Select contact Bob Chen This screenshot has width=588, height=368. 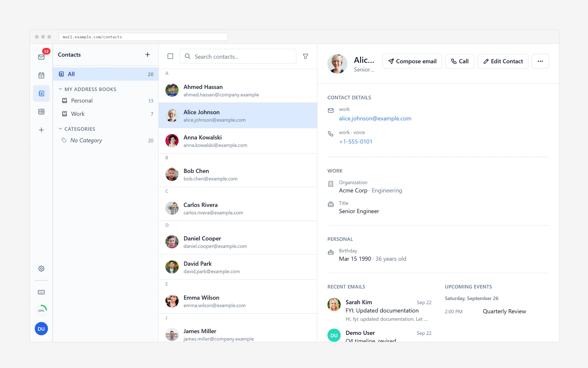tap(238, 174)
